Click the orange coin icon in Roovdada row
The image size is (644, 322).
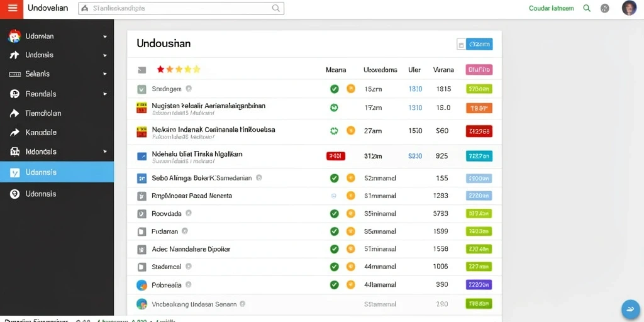tap(350, 214)
